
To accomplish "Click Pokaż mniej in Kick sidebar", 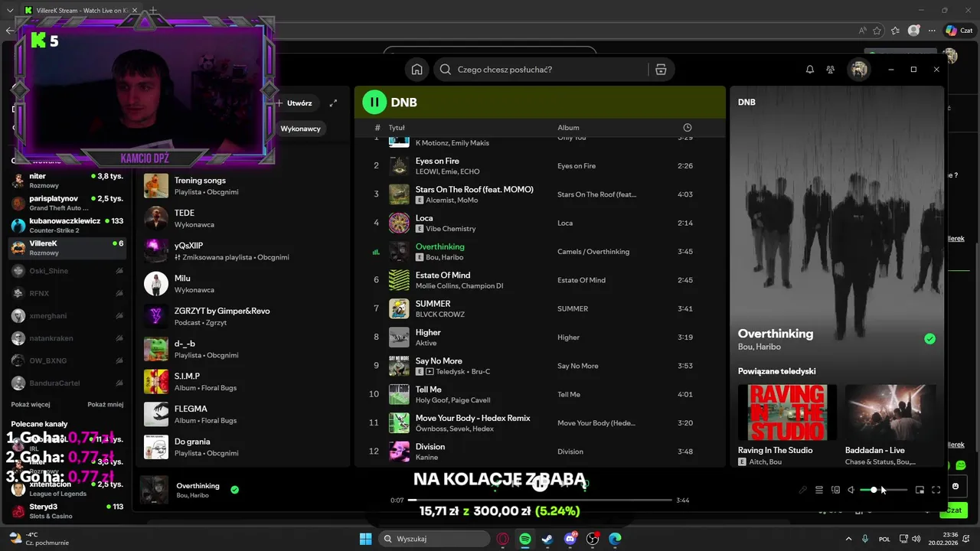I will [105, 404].
